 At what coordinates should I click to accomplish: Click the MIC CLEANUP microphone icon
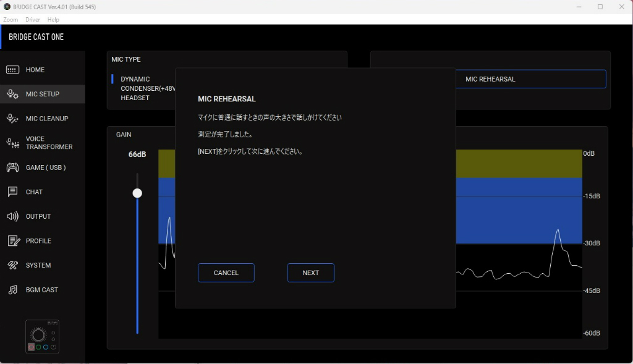point(12,119)
